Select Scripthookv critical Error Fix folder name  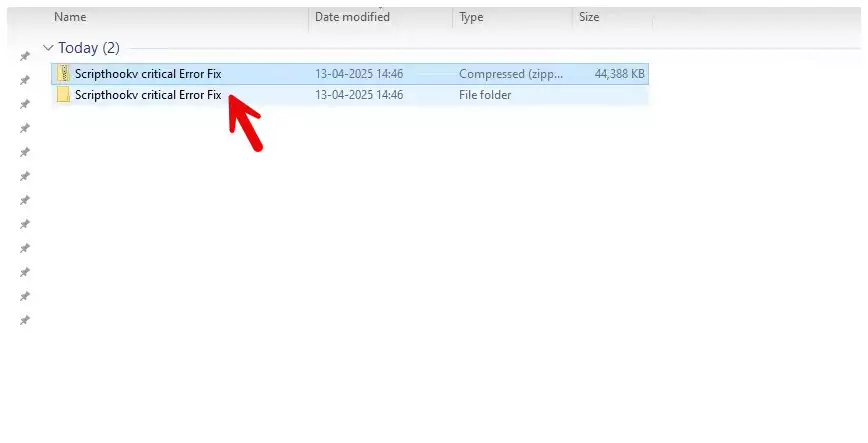148,95
